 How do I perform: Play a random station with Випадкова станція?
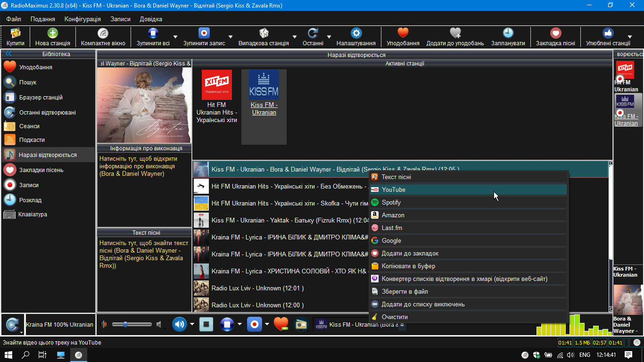point(264,37)
